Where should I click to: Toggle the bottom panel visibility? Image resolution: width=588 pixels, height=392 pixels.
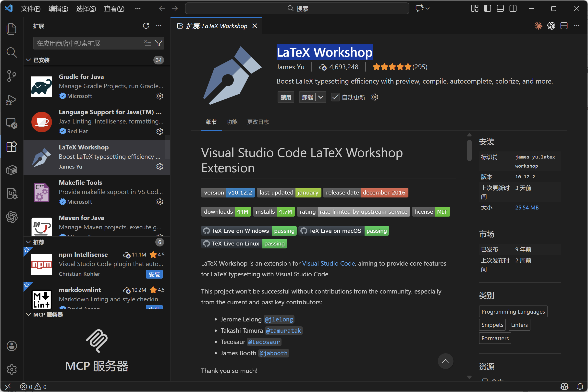click(x=500, y=9)
